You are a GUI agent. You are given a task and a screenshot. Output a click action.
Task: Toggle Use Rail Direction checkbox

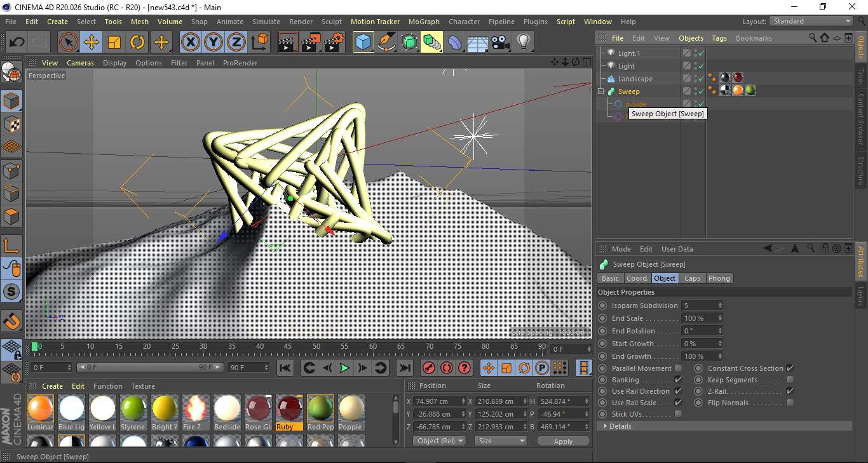(x=678, y=391)
